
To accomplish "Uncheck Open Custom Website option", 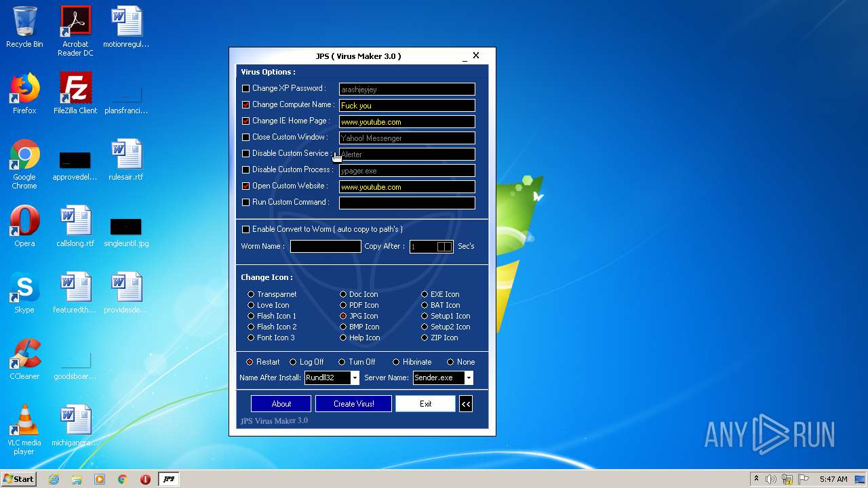I will [246, 186].
